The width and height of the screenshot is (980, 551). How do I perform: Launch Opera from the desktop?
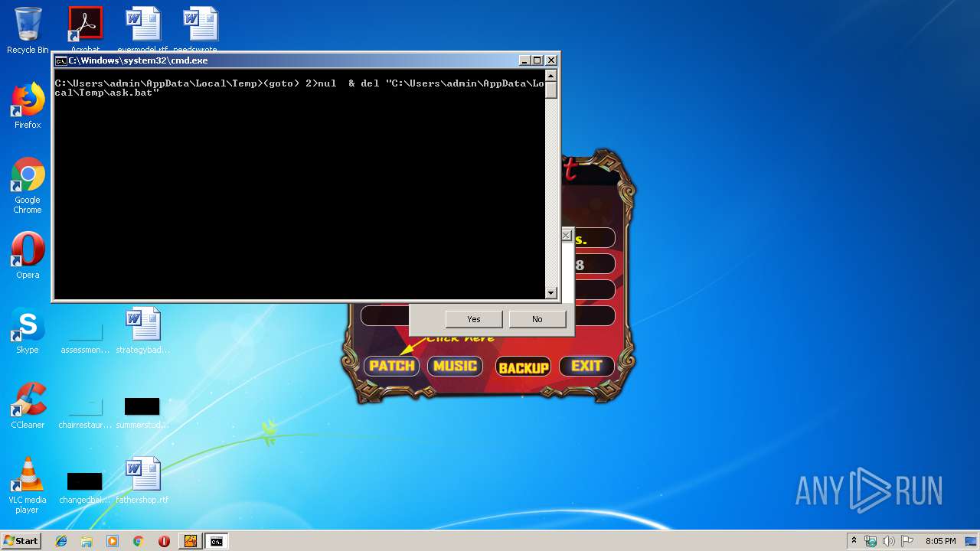coord(28,256)
